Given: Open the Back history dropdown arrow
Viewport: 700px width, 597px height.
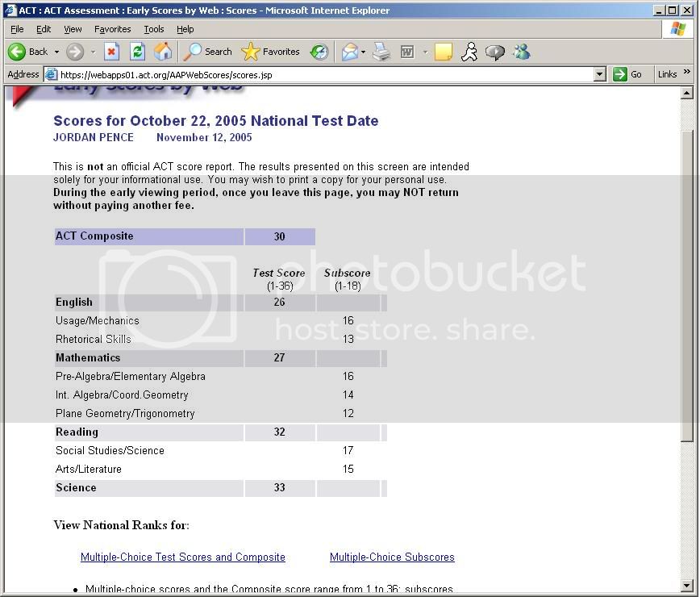Looking at the screenshot, I should coord(56,52).
